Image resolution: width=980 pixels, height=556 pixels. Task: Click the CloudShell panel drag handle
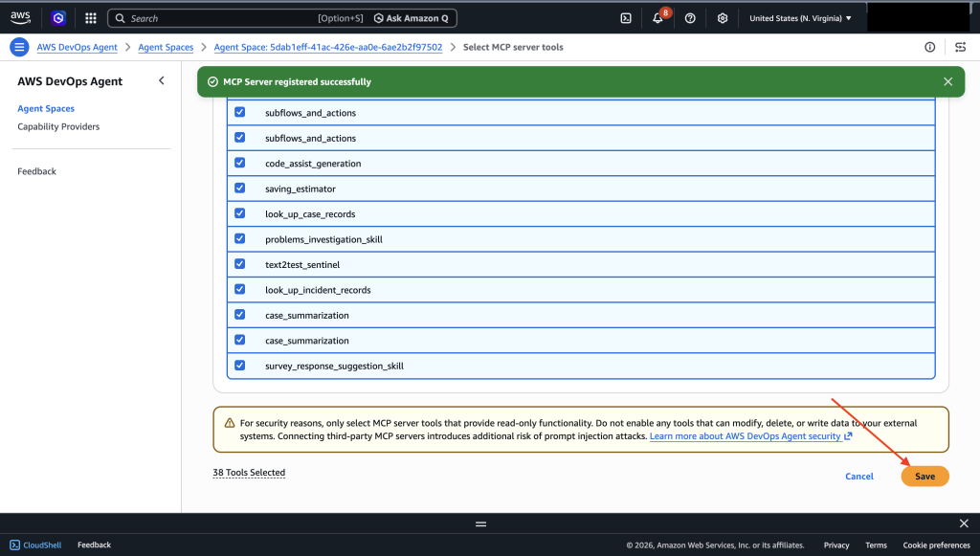(480, 523)
